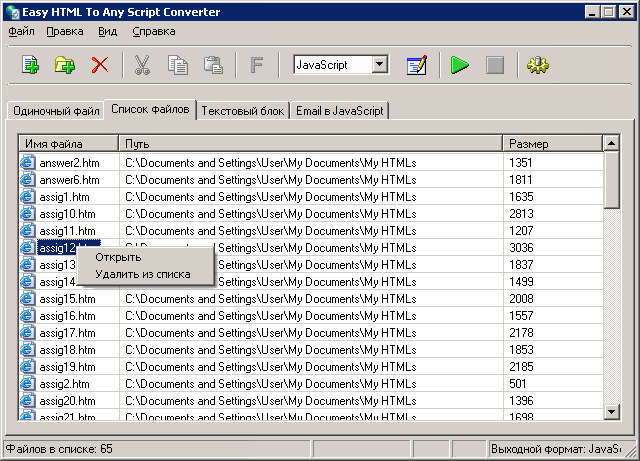This screenshot has height=461, width=640.
Task: Select the assig1.htm file name
Action: click(x=64, y=197)
